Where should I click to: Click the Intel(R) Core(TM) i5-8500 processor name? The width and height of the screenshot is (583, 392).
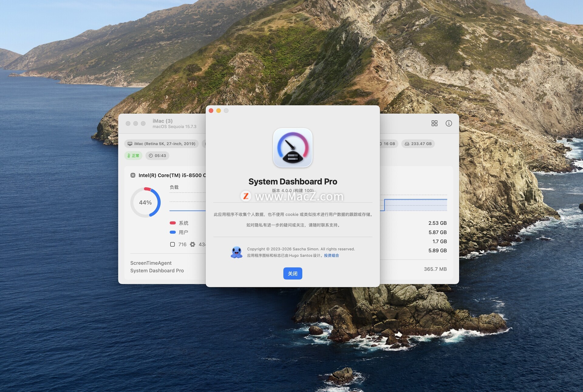pyautogui.click(x=172, y=175)
